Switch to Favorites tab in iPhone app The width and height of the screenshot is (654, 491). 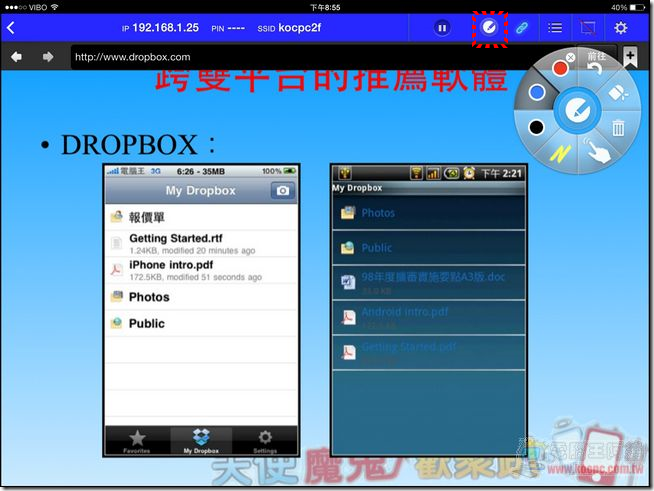coord(137,441)
